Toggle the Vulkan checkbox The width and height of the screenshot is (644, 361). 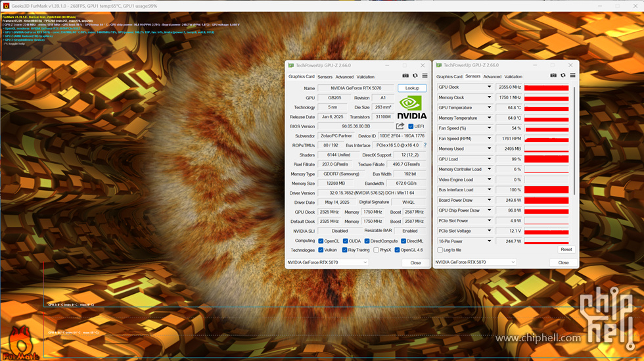click(x=321, y=250)
